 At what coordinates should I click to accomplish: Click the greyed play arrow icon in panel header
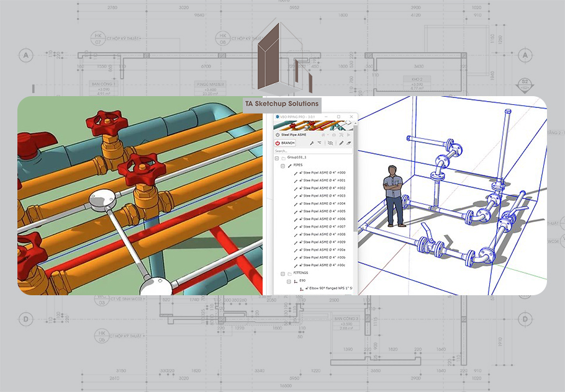pyautogui.click(x=349, y=135)
